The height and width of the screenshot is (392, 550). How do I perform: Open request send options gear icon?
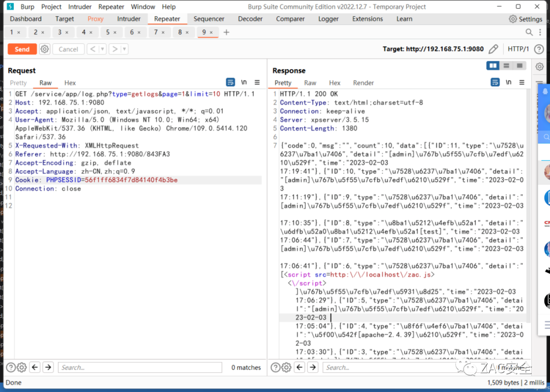pyautogui.click(x=44, y=49)
